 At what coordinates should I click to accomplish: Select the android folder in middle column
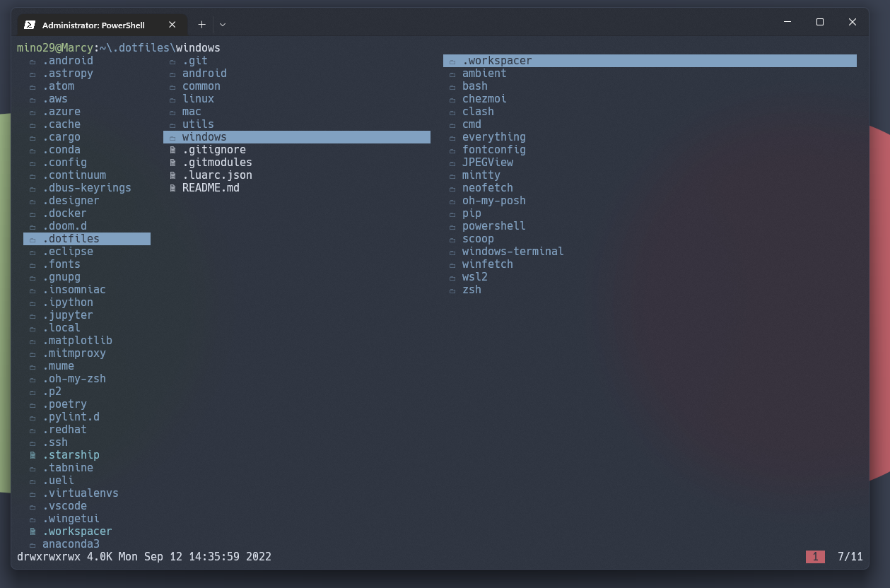204,73
